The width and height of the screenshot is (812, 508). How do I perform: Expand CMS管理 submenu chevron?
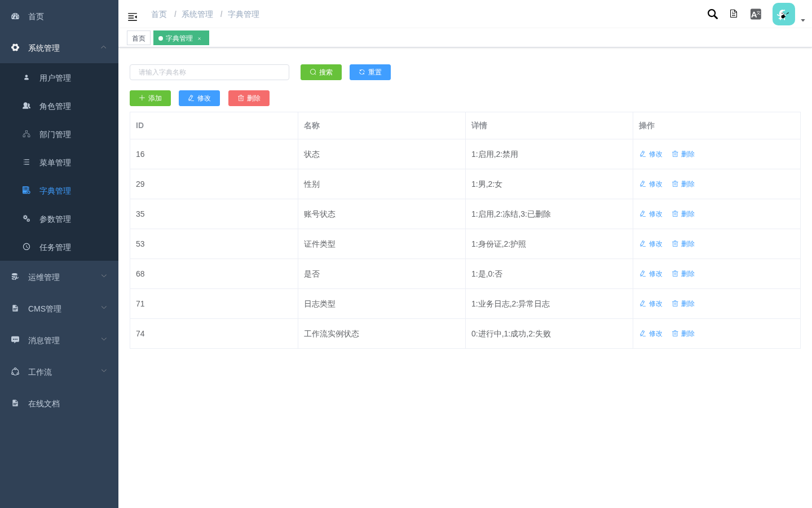[104, 308]
